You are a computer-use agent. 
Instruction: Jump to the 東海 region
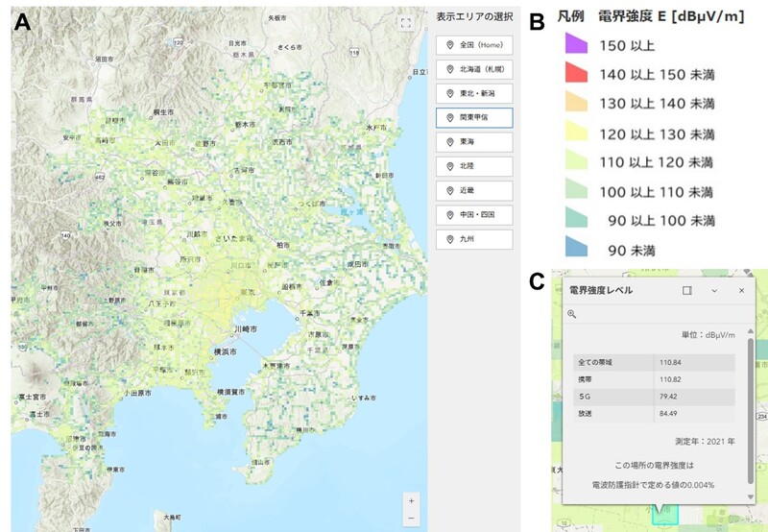[x=474, y=141]
